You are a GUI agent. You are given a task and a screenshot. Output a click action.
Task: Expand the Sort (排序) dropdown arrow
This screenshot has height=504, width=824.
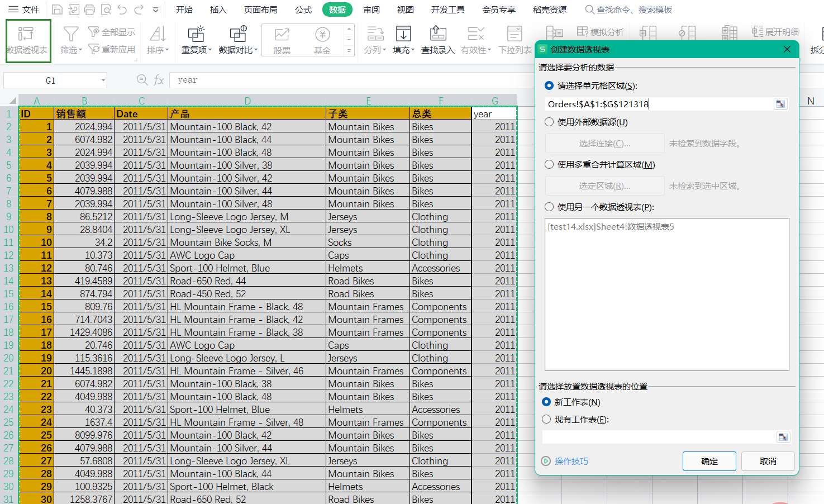[167, 50]
